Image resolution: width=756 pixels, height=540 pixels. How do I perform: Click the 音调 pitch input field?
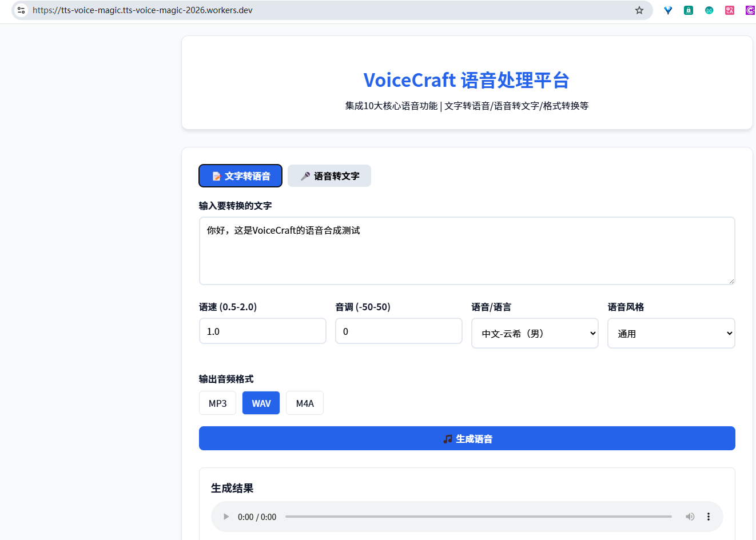click(399, 331)
